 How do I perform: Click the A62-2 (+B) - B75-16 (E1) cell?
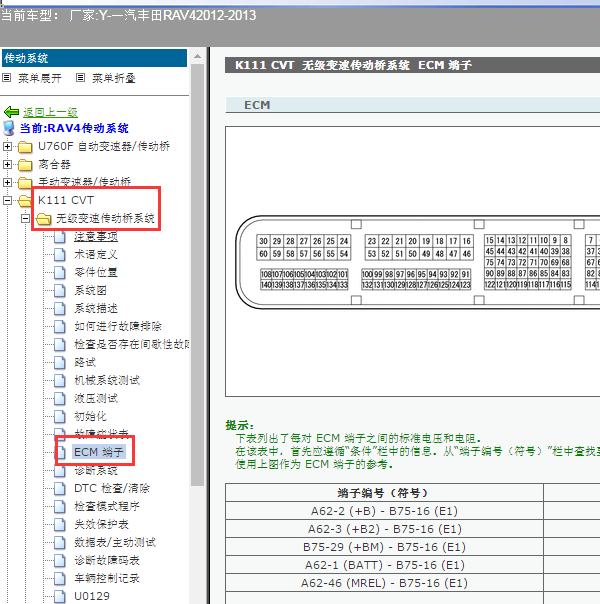[384, 511]
